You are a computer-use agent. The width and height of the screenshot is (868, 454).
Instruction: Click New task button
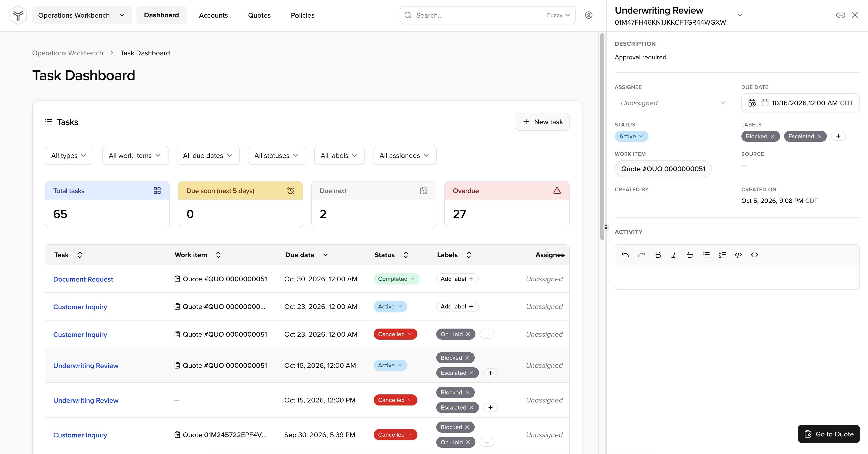click(542, 122)
